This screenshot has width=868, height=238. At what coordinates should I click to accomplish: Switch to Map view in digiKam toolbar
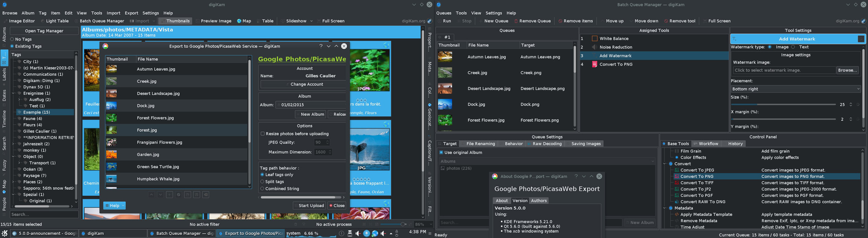(x=244, y=21)
